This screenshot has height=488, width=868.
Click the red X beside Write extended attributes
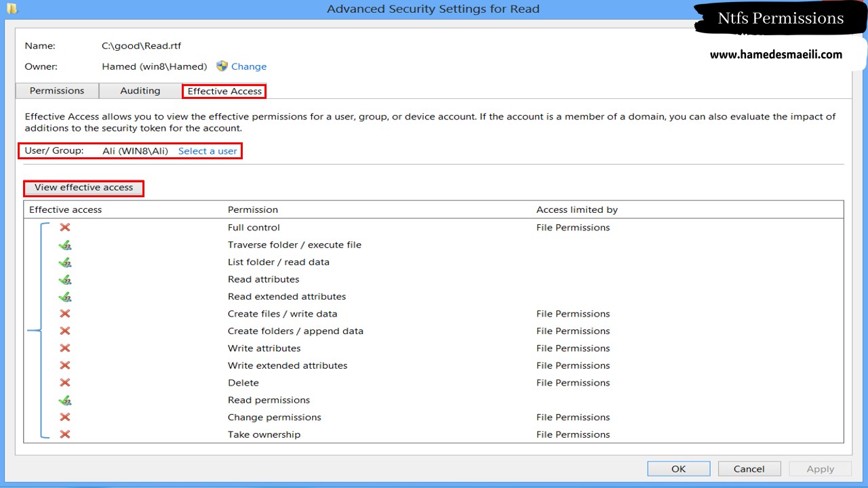[x=65, y=365]
